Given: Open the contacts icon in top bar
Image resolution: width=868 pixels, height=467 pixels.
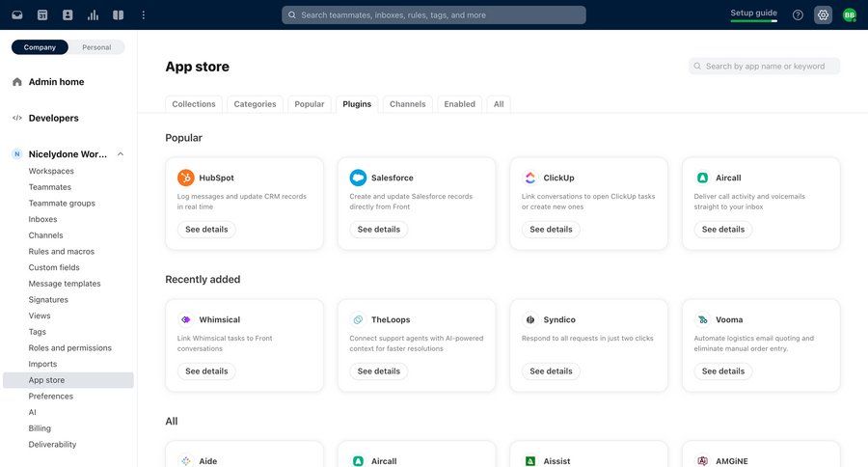Looking at the screenshot, I should pyautogui.click(x=68, y=15).
